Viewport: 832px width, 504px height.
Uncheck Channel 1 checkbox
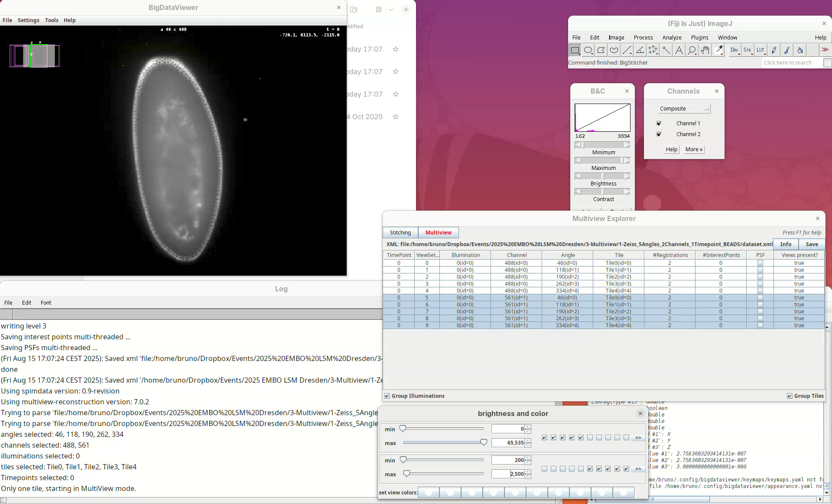click(x=659, y=124)
